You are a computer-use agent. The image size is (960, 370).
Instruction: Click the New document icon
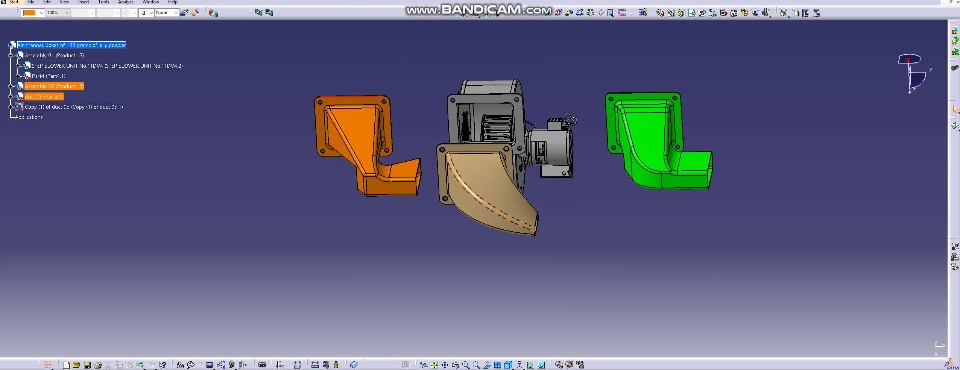pyautogui.click(x=67, y=365)
